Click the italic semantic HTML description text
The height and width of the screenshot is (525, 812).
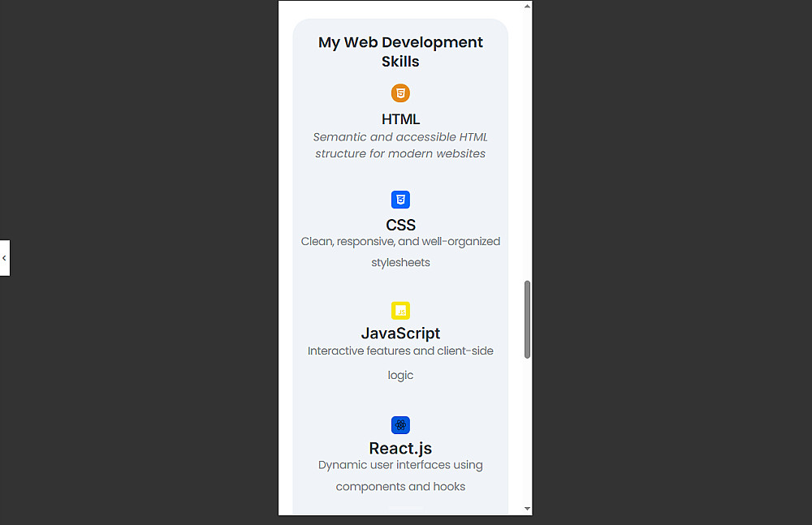pos(400,145)
